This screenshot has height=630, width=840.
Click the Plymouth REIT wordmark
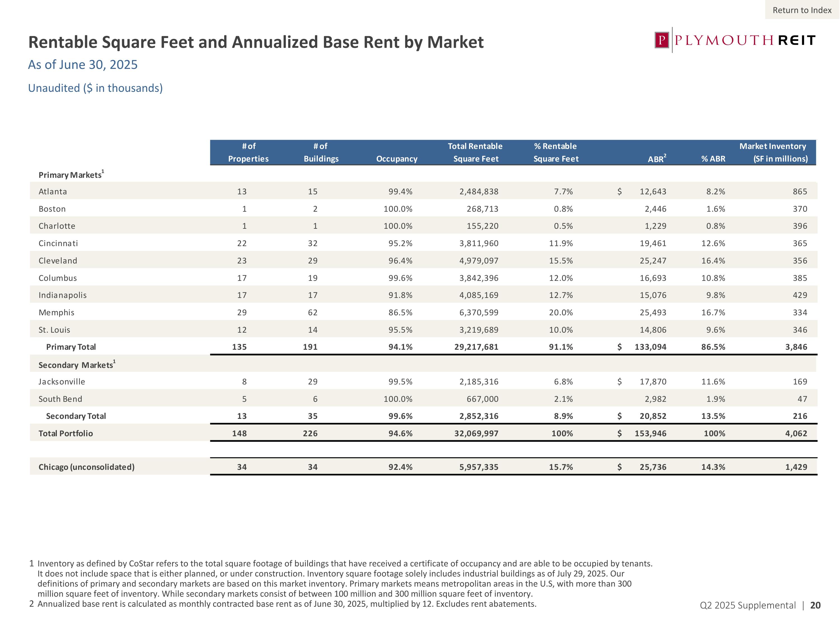point(745,40)
